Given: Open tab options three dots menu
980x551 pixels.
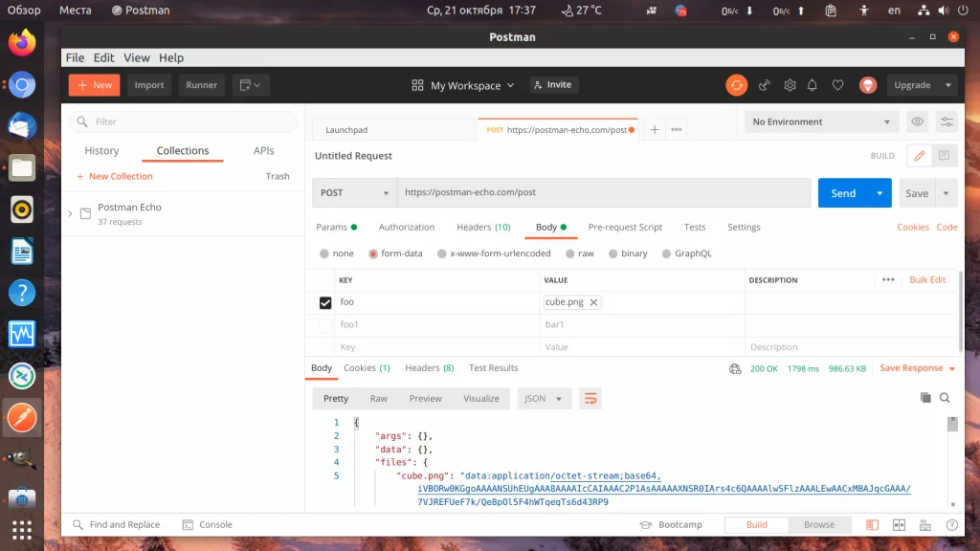Looking at the screenshot, I should click(677, 129).
